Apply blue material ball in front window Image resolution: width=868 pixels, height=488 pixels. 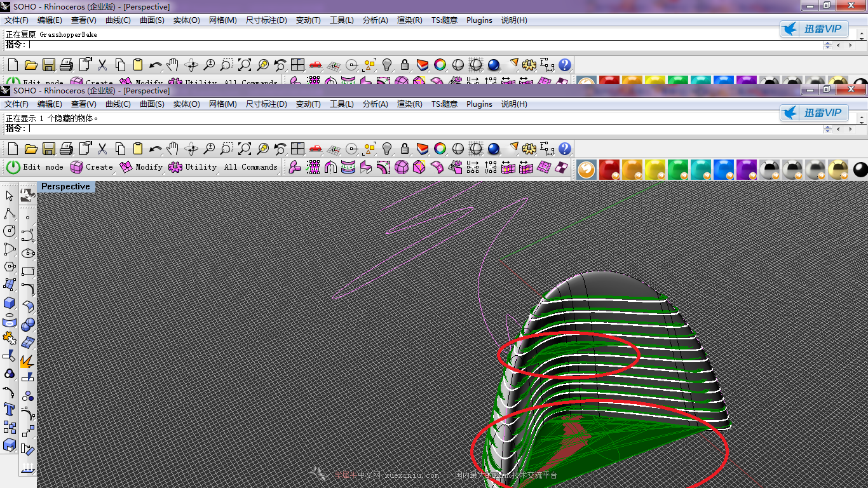pyautogui.click(x=724, y=170)
